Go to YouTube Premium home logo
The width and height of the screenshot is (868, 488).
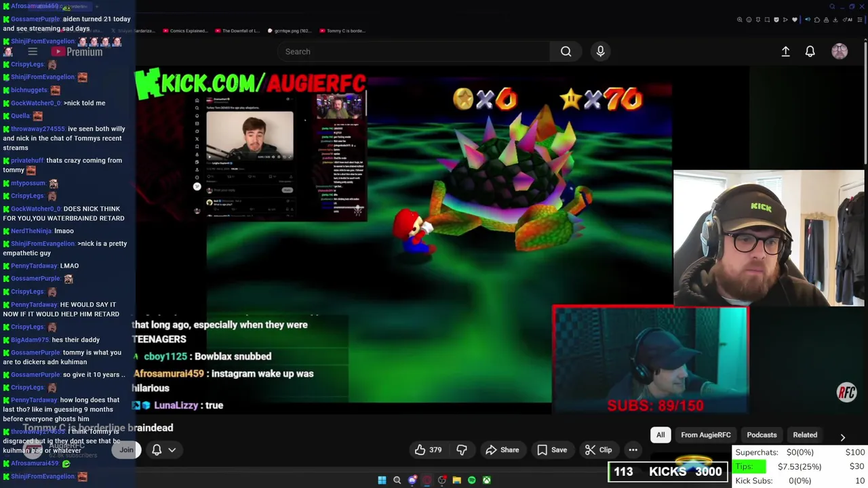click(77, 52)
